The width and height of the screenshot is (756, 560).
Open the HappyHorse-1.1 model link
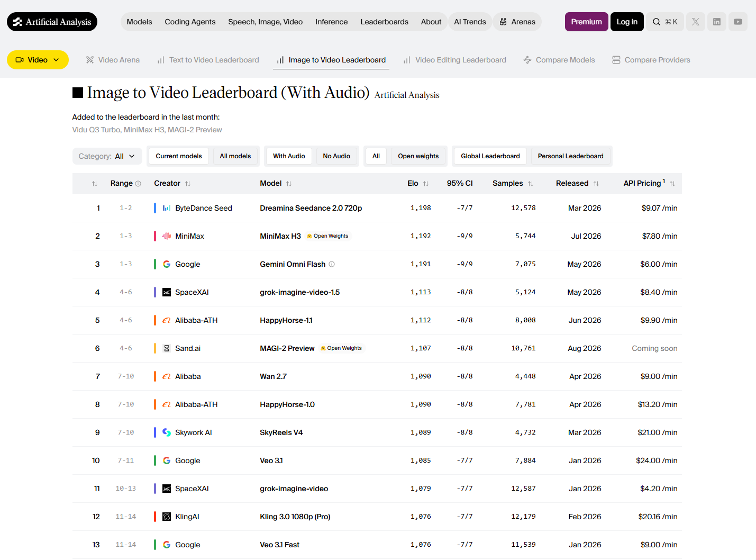[286, 320]
